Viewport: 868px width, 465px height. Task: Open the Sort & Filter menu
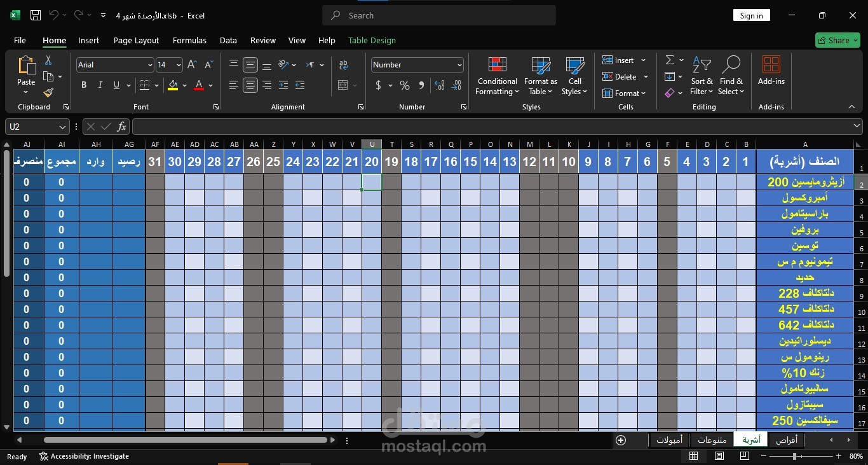point(702,76)
